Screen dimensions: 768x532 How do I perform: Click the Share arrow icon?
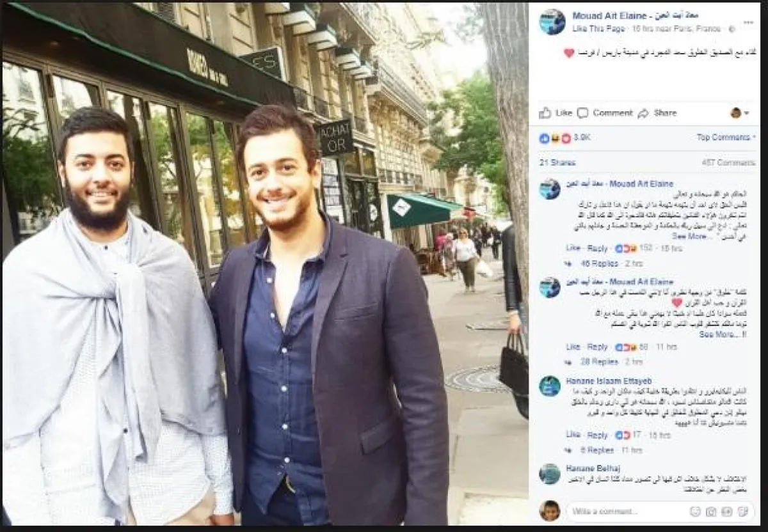click(x=643, y=113)
